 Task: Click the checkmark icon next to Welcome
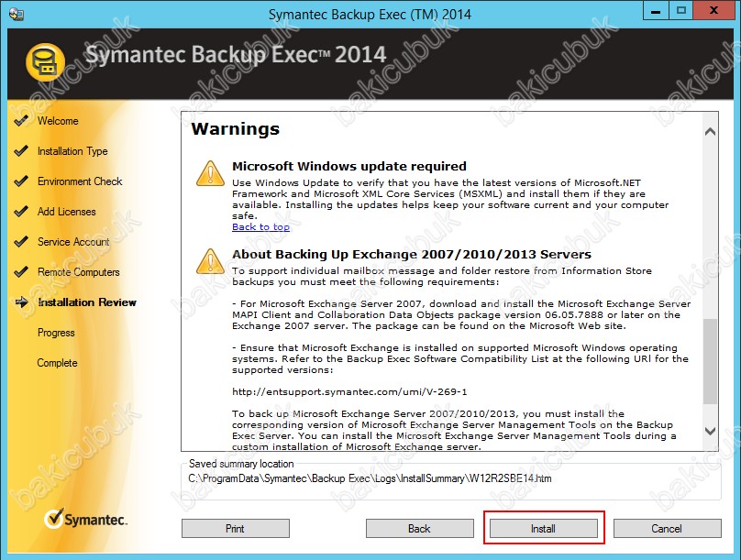[x=21, y=121]
